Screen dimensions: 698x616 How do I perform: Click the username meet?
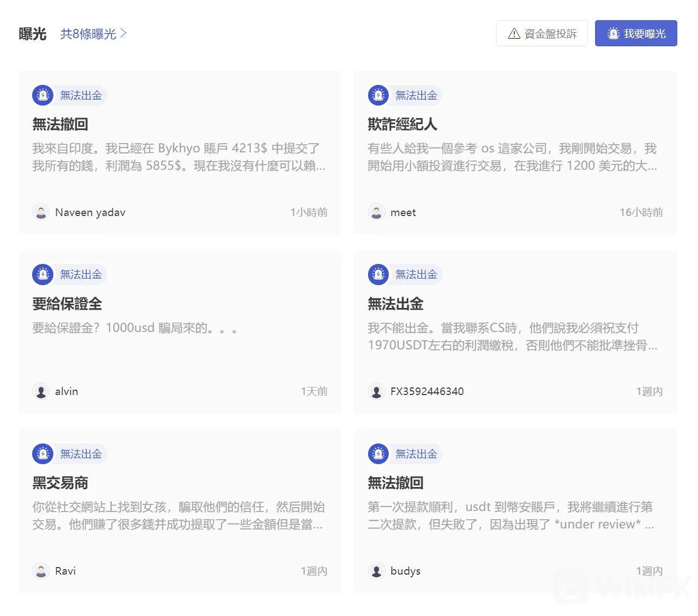403,212
